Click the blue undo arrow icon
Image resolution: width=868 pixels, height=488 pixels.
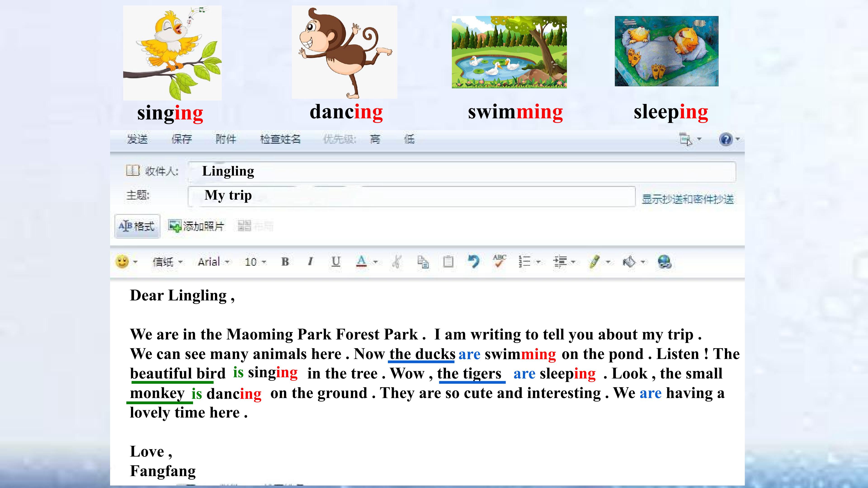pos(474,261)
